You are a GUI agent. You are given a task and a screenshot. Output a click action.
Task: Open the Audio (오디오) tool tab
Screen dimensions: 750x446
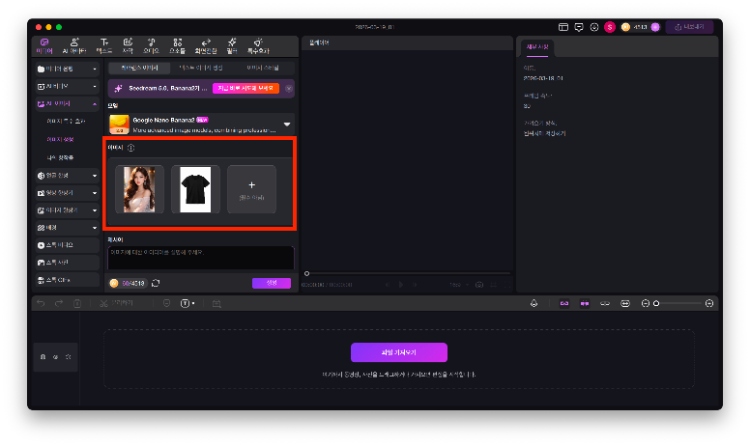coord(152,45)
